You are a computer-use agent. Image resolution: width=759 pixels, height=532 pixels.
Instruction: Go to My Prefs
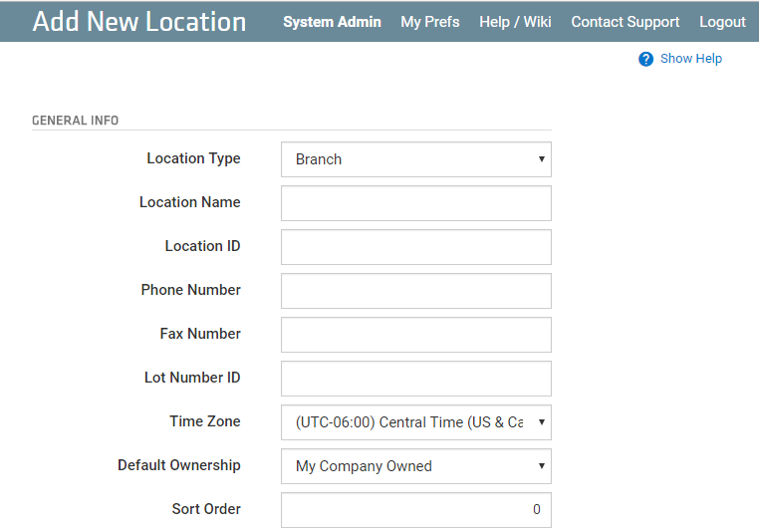click(x=430, y=22)
